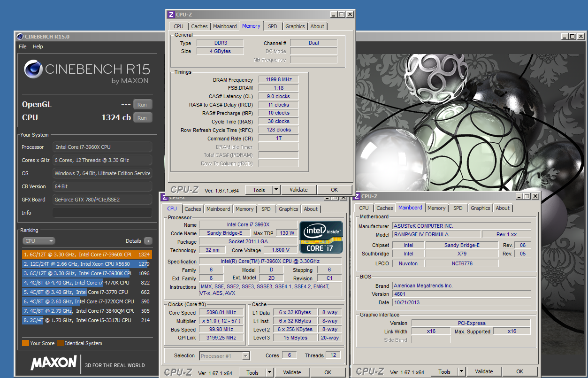Select ranking entry Intel Core i7-3930K

[87, 273]
